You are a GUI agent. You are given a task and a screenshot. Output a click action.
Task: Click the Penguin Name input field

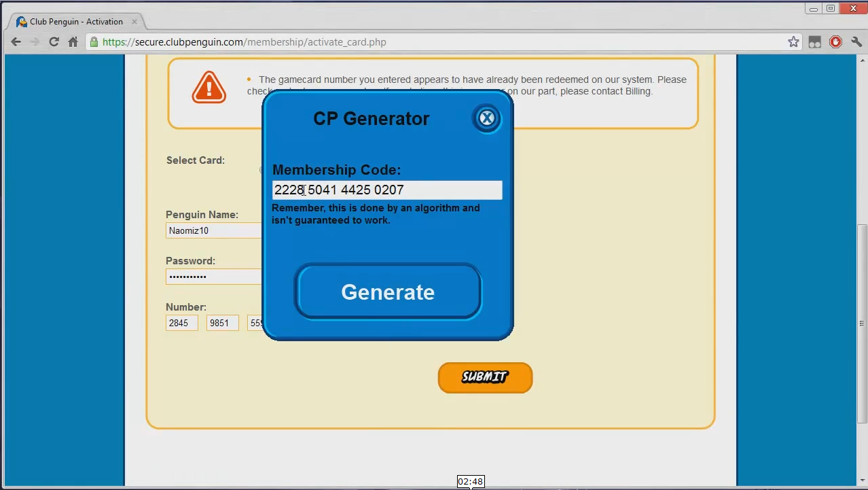(x=214, y=230)
